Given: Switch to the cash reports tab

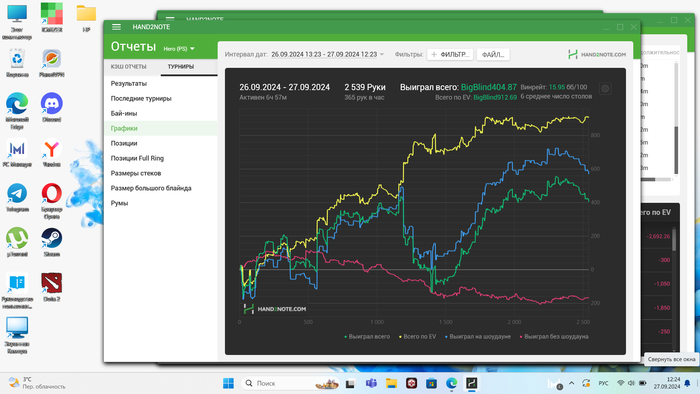Looking at the screenshot, I should point(129,66).
